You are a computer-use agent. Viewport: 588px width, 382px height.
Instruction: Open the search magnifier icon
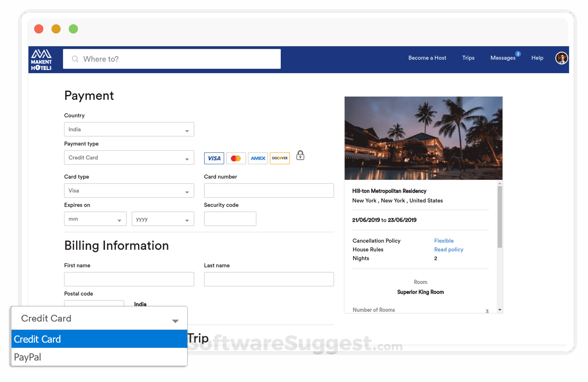75,59
